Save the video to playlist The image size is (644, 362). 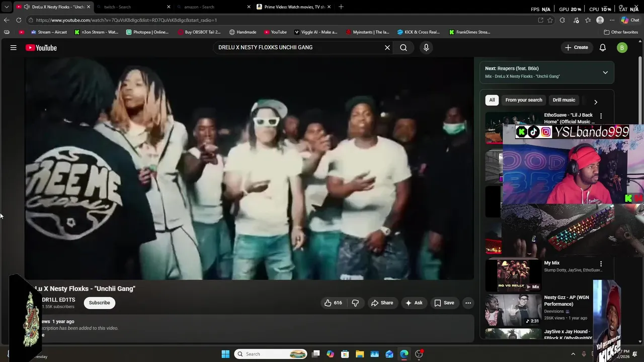444,303
